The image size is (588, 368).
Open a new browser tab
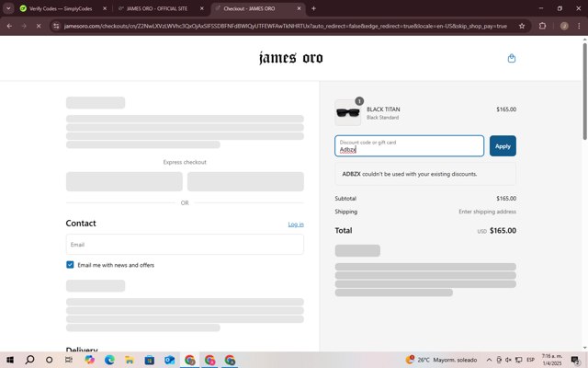313,8
